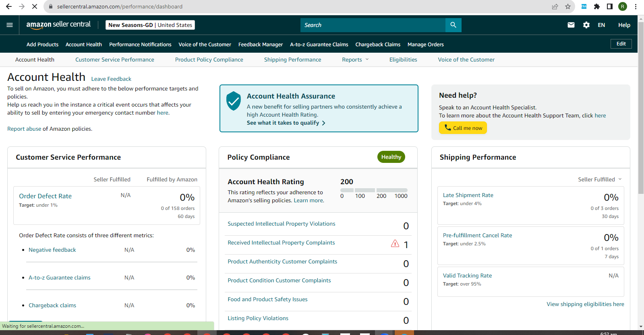
Task: Open the Seller Central hamburger menu
Action: pyautogui.click(x=10, y=25)
